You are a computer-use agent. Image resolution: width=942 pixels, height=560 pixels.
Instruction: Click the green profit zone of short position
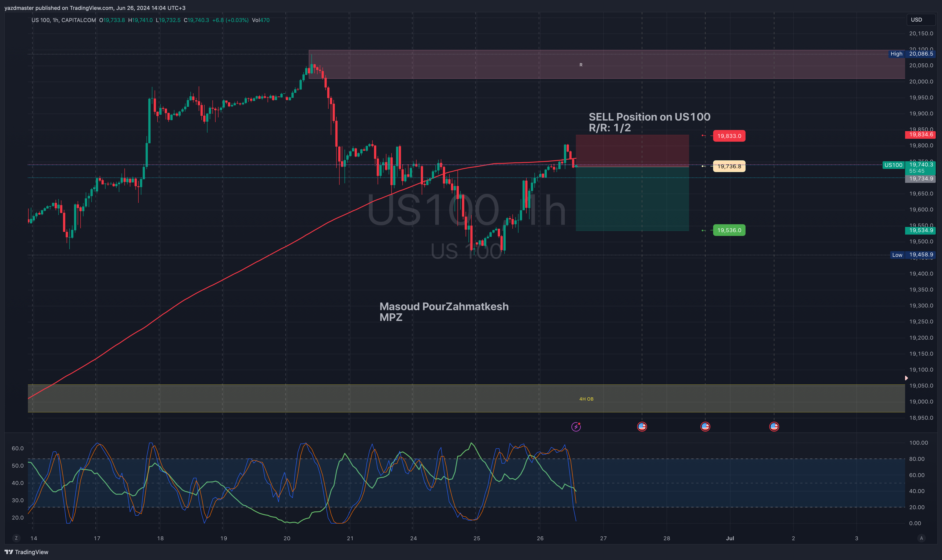pyautogui.click(x=632, y=199)
